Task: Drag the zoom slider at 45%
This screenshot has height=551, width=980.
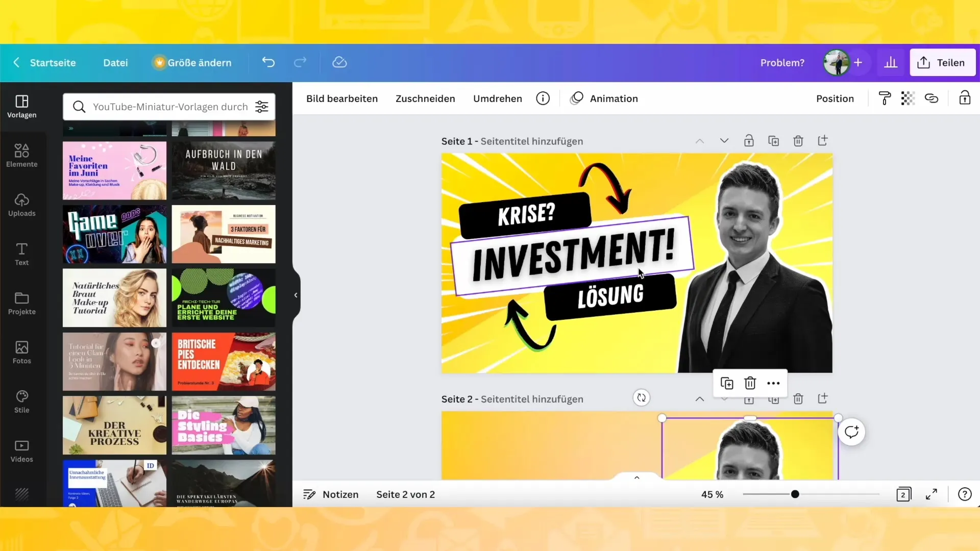Action: coord(796,494)
